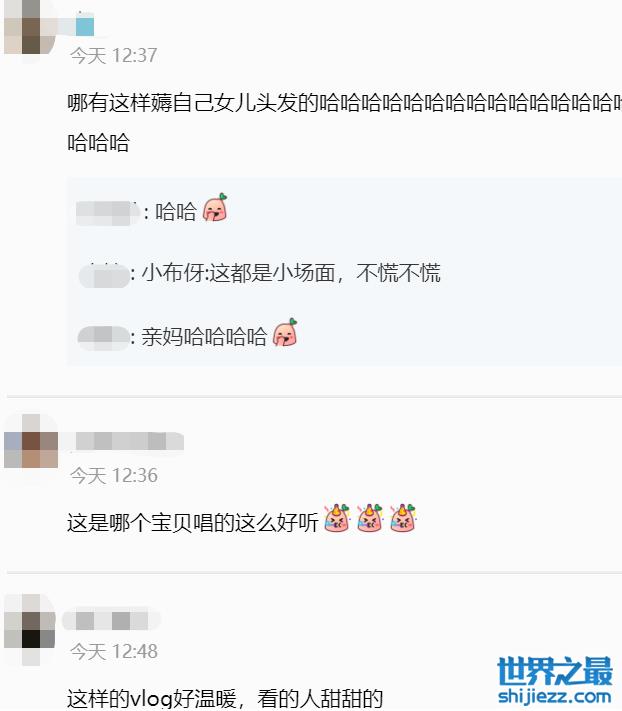622x711 pixels.
Task: Click the laughing peach emoji after 哈哈
Action: pos(215,208)
